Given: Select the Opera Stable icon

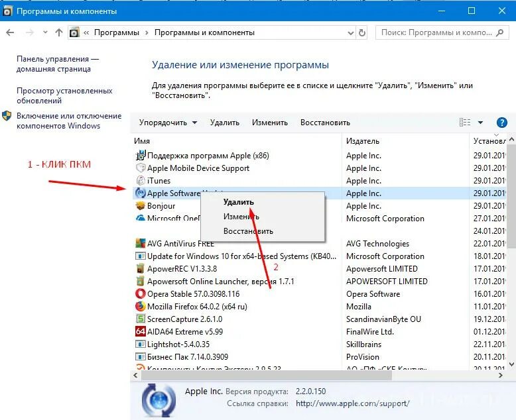Looking at the screenshot, I should [x=141, y=293].
